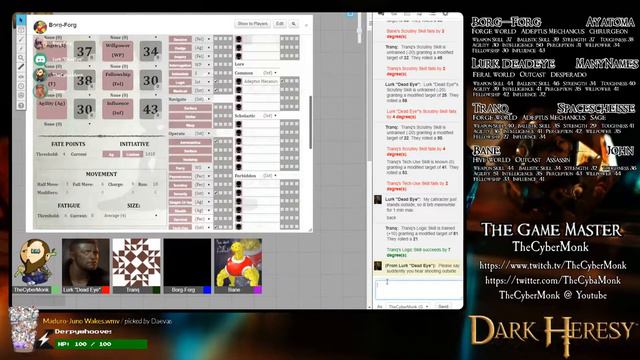
Task: Click the character sheet vertical scrollbar
Action: 311,122
